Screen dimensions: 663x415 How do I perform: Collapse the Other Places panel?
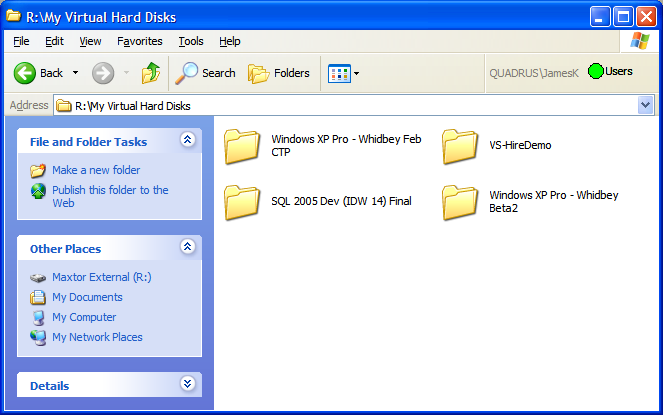187,246
